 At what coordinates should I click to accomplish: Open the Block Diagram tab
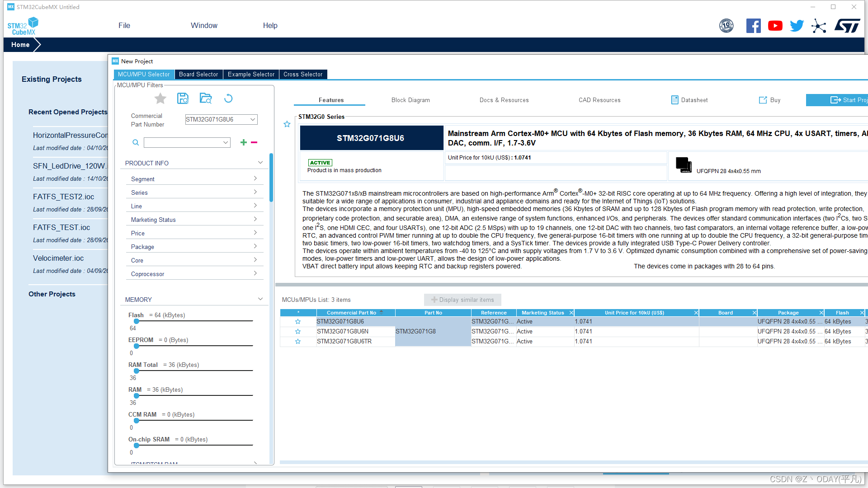point(410,100)
